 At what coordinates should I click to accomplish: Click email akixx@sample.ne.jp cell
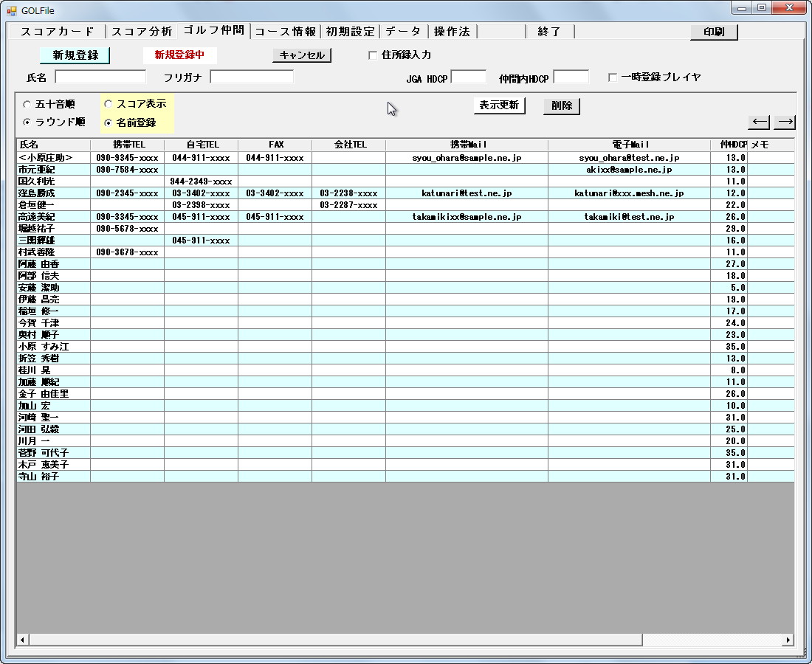point(630,170)
